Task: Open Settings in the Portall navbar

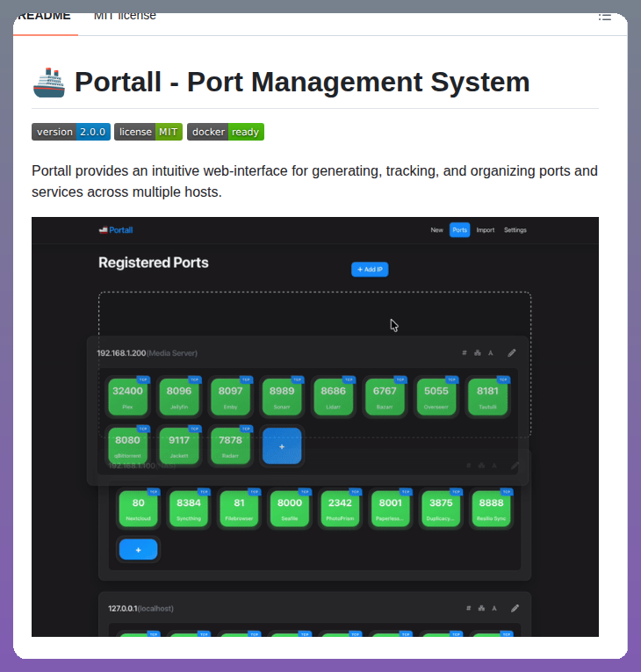Action: (x=515, y=230)
